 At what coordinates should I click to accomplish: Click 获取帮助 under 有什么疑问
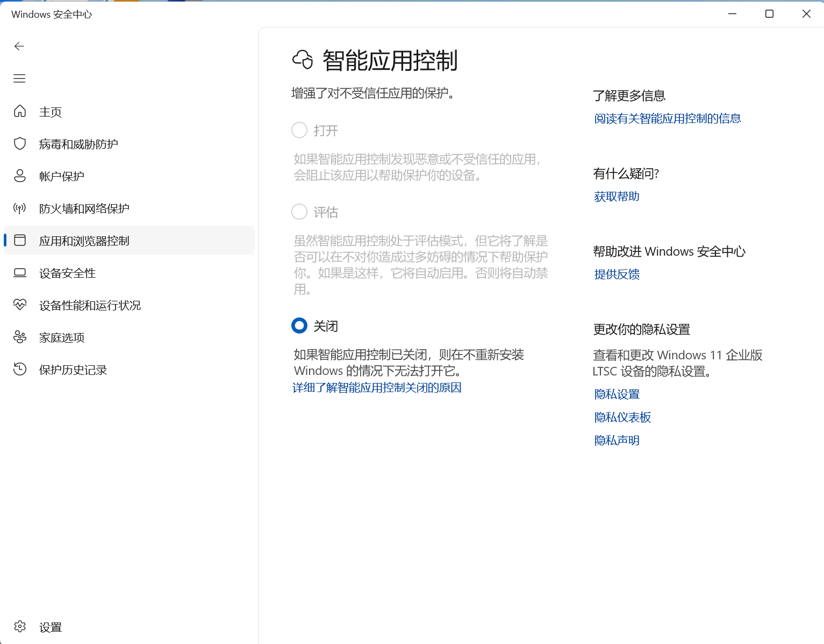[x=616, y=196]
